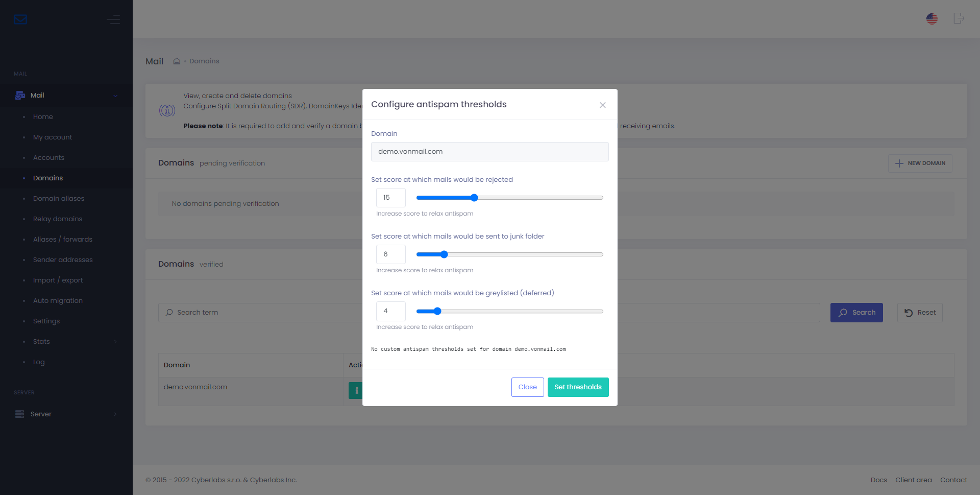Collapse the Mail menu chevron
Image resolution: width=980 pixels, height=495 pixels.
115,96
